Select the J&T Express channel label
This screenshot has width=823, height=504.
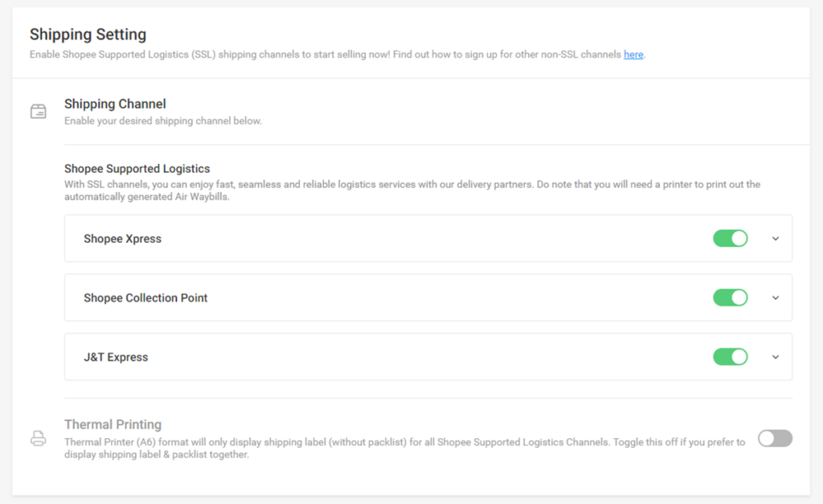pyautogui.click(x=116, y=357)
